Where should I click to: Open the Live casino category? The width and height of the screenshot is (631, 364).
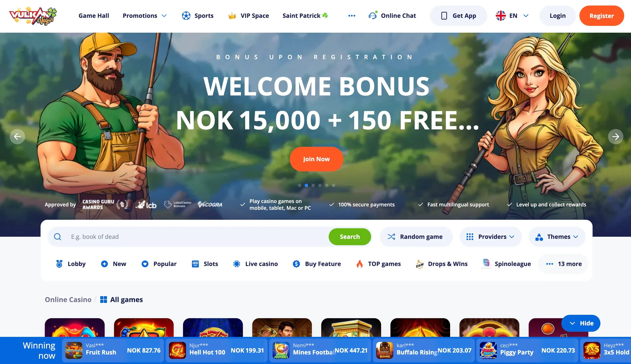click(x=255, y=264)
